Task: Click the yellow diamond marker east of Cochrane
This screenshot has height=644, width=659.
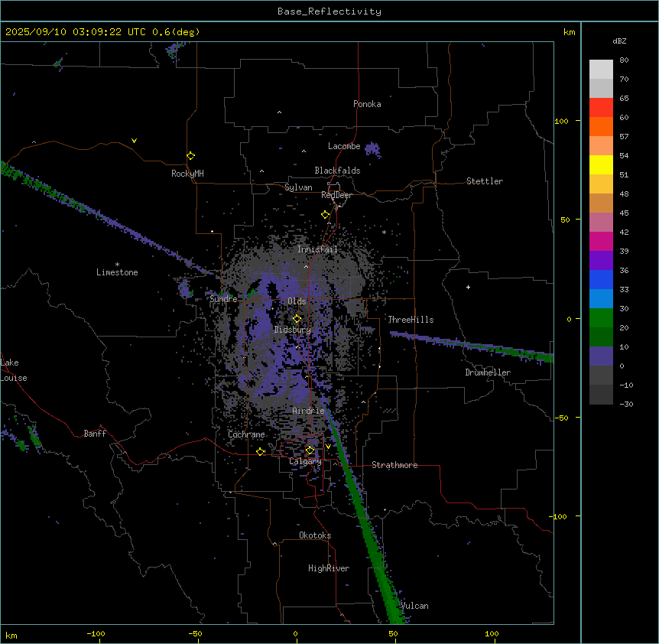Action: [x=260, y=451]
